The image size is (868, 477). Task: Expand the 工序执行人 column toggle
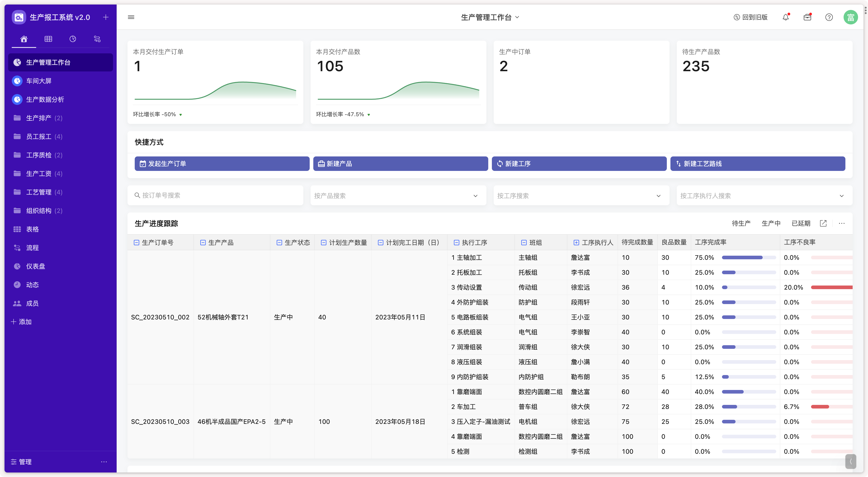(577, 242)
